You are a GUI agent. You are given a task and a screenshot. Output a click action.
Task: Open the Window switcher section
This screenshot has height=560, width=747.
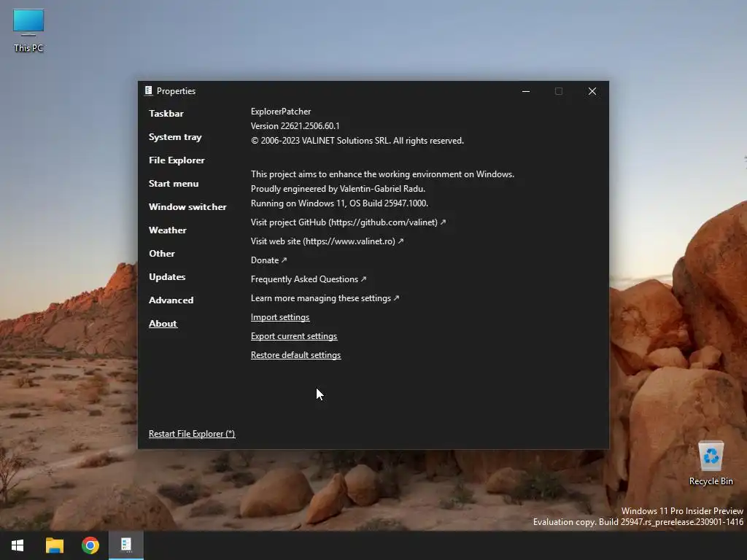(x=187, y=206)
